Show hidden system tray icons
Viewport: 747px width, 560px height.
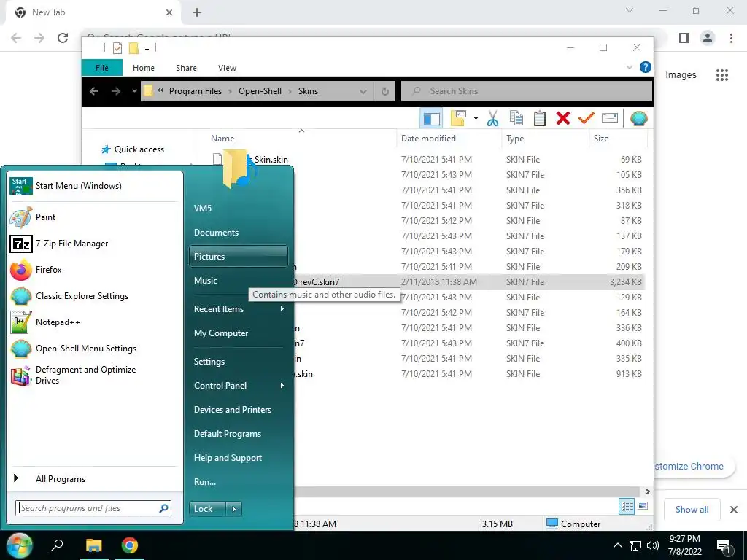[617, 545]
